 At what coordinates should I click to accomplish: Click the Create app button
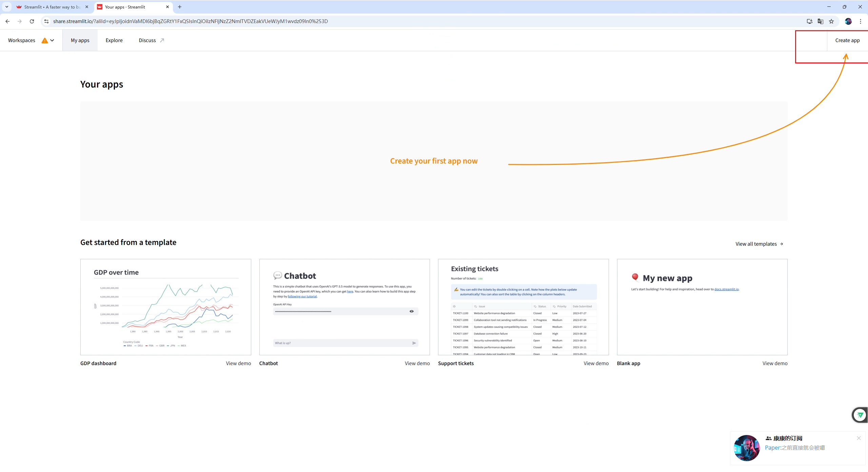(847, 40)
